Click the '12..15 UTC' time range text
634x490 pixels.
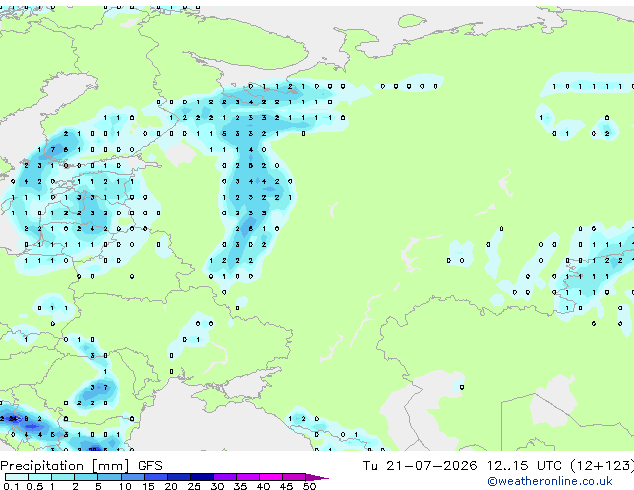tap(524, 466)
